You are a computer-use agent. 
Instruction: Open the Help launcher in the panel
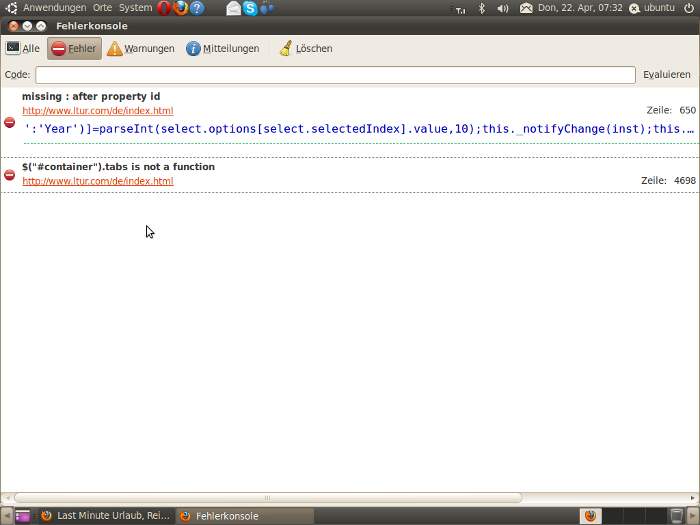coord(197,8)
